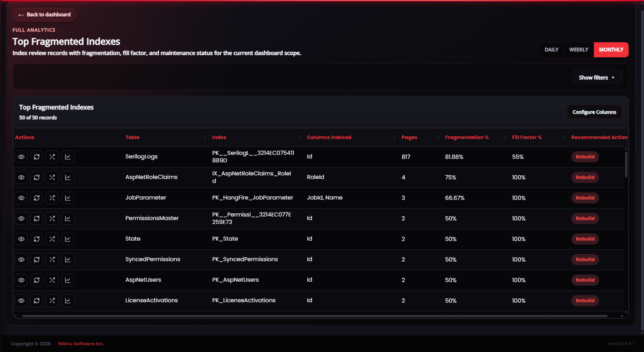Click reorganize arrows icon in JobParameter row
This screenshot has height=352, width=644.
[52, 198]
